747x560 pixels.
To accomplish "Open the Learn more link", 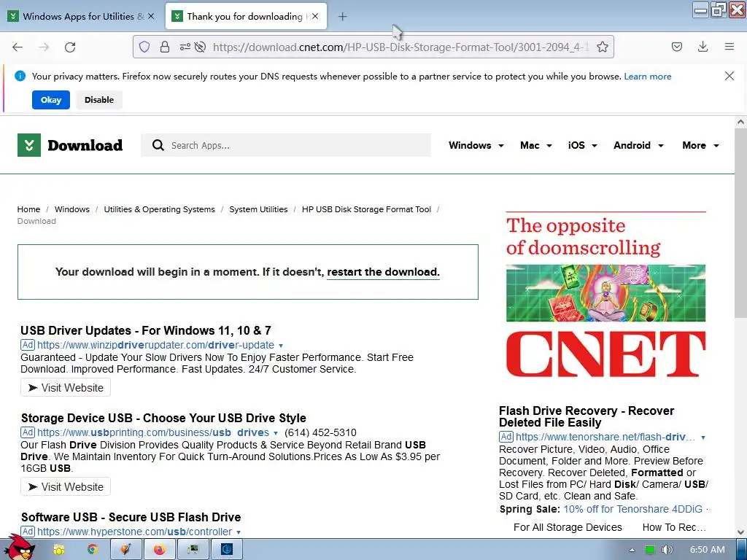I will [648, 76].
